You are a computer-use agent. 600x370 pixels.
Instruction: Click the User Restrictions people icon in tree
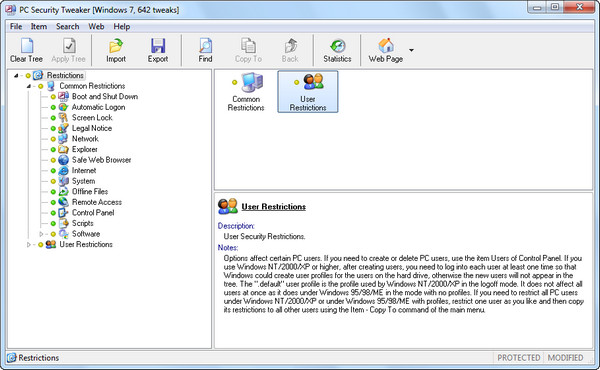[x=51, y=244]
